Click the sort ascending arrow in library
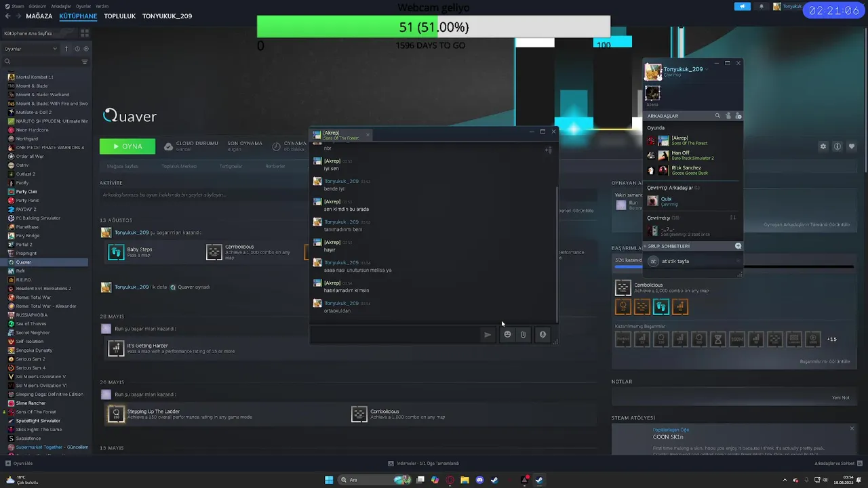The image size is (868, 488). click(66, 49)
